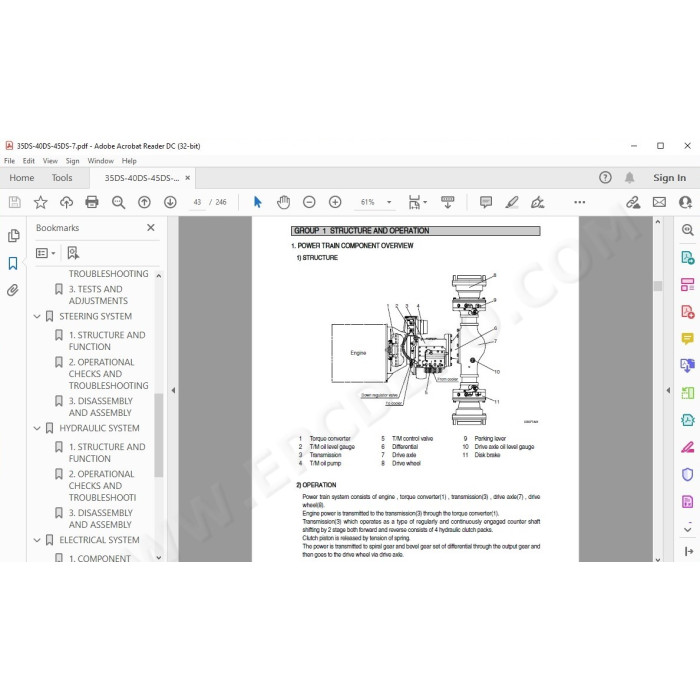Close the 35DS-40DS-45DS document tab
700x700 pixels.
tap(188, 178)
